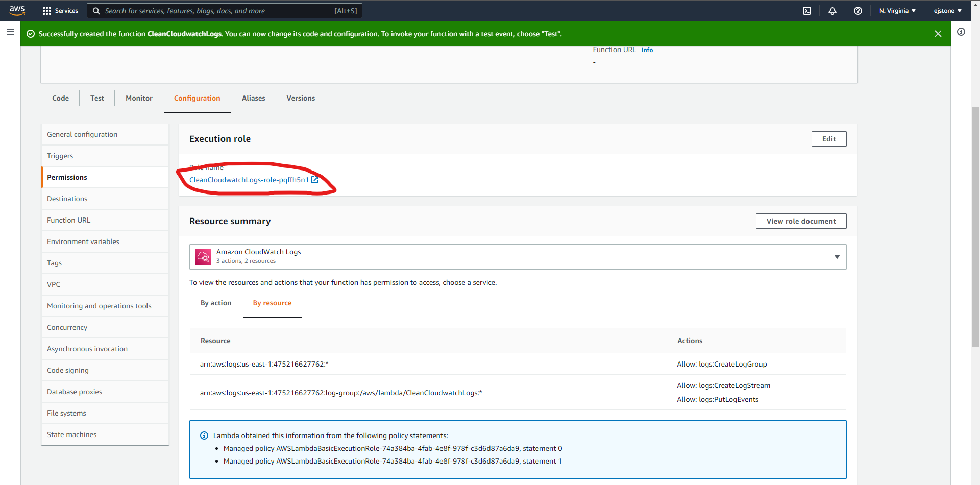The height and width of the screenshot is (485, 980).
Task: Open the Services grid menu
Action: 60,11
